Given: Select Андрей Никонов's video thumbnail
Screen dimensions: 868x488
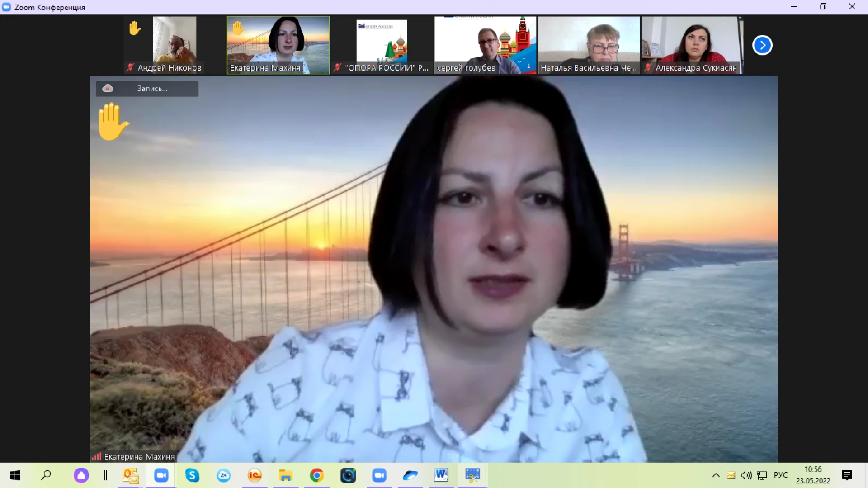Looking at the screenshot, I should click(175, 40).
